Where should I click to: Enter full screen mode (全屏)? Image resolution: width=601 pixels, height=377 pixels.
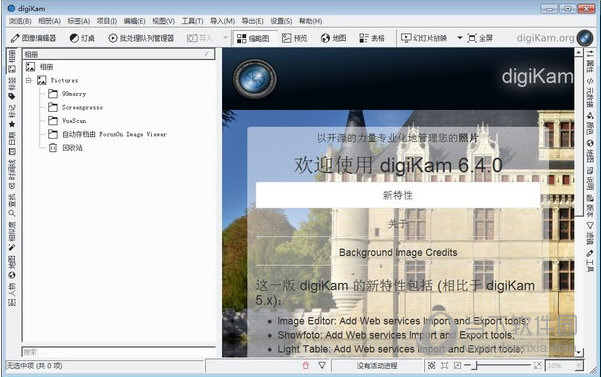coord(480,38)
